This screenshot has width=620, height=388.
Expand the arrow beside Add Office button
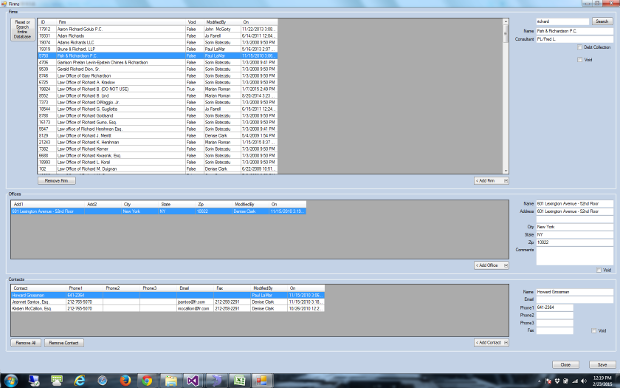(506, 265)
